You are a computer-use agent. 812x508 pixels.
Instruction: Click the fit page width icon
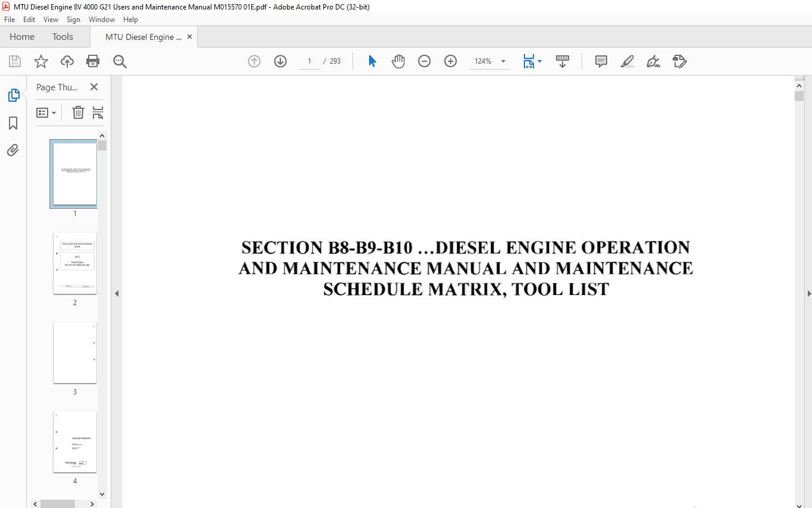(x=529, y=61)
